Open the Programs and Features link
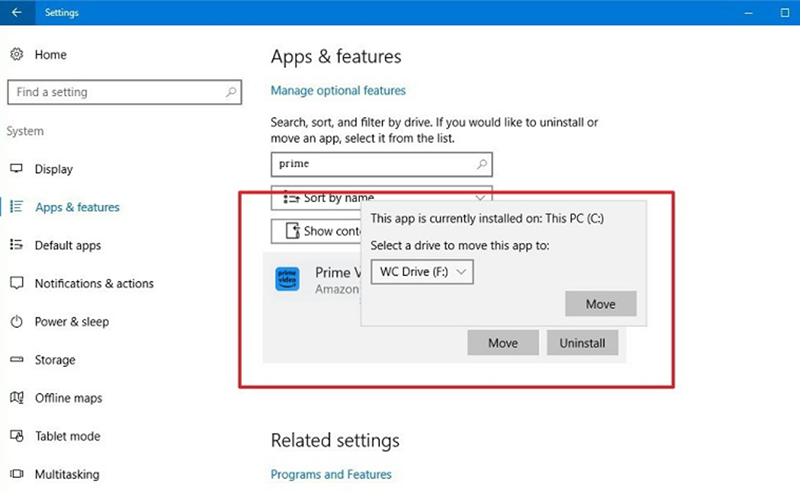This screenshot has width=800, height=492. click(x=331, y=474)
